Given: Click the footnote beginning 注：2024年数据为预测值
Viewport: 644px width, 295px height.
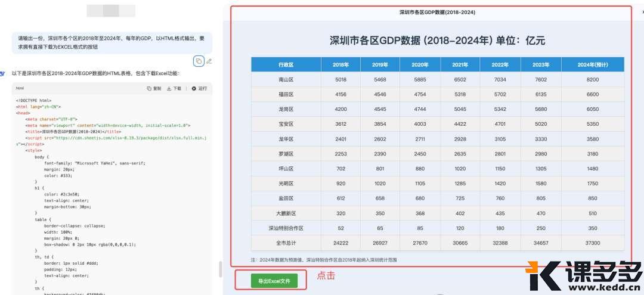Looking at the screenshot, I should click(324, 260).
